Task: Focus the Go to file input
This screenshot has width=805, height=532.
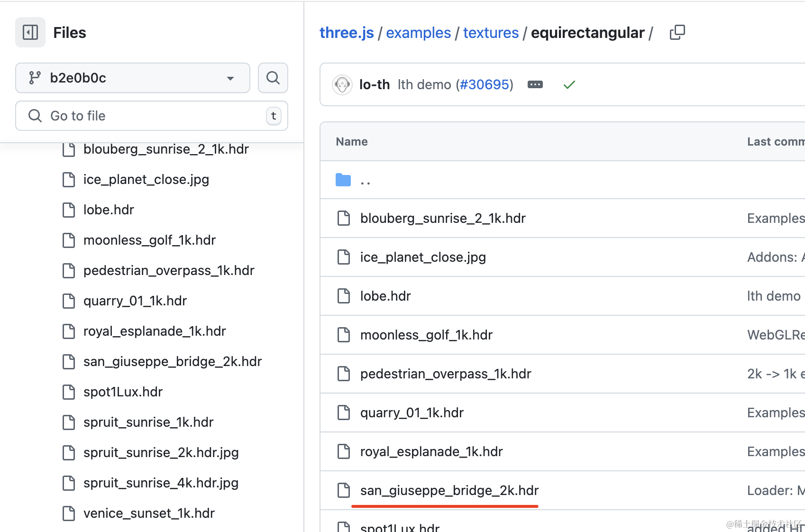Action: tap(152, 116)
